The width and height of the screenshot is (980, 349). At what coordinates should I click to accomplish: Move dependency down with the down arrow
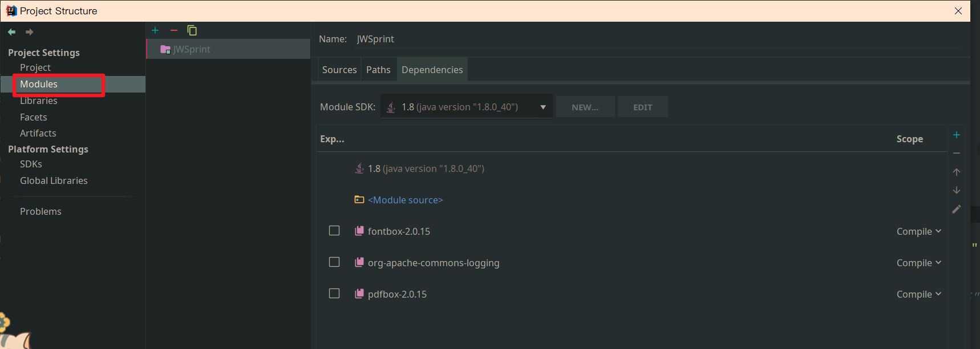pos(957,190)
